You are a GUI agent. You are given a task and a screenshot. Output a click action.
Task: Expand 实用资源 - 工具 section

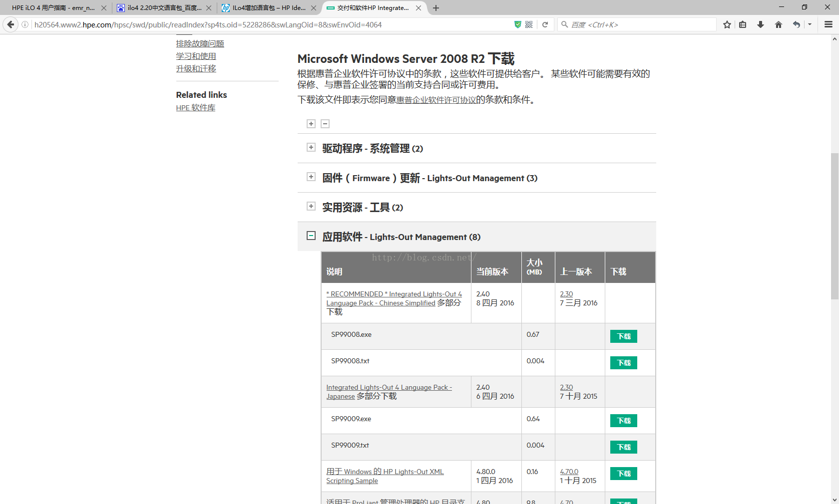311,206
